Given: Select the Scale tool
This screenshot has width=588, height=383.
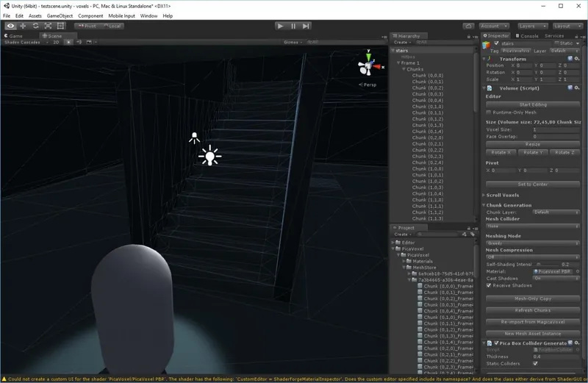Looking at the screenshot, I should (x=48, y=26).
